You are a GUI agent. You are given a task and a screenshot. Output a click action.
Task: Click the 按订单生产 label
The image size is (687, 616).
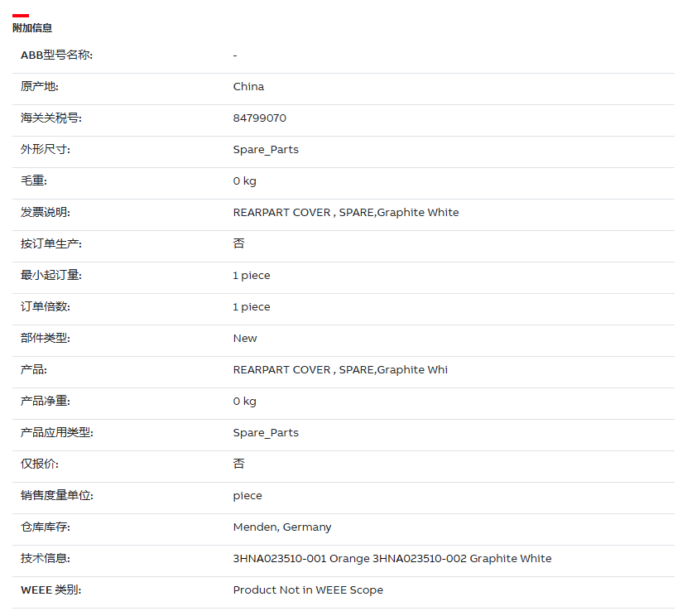click(x=50, y=244)
